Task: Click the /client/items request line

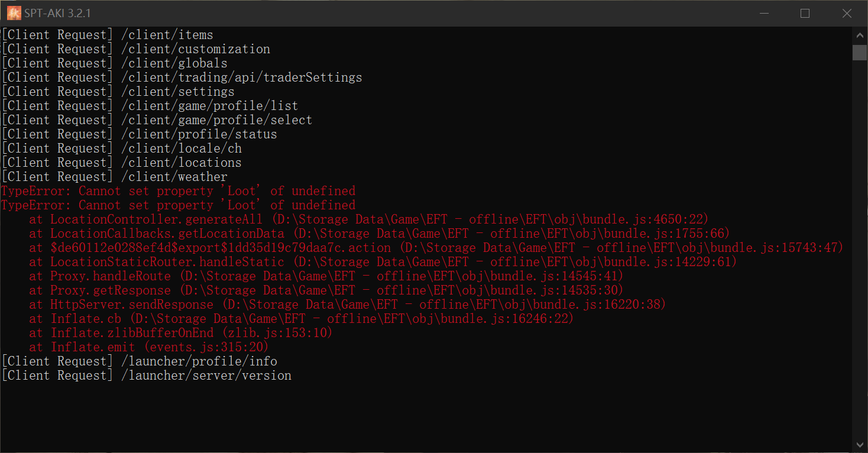Action: [107, 35]
